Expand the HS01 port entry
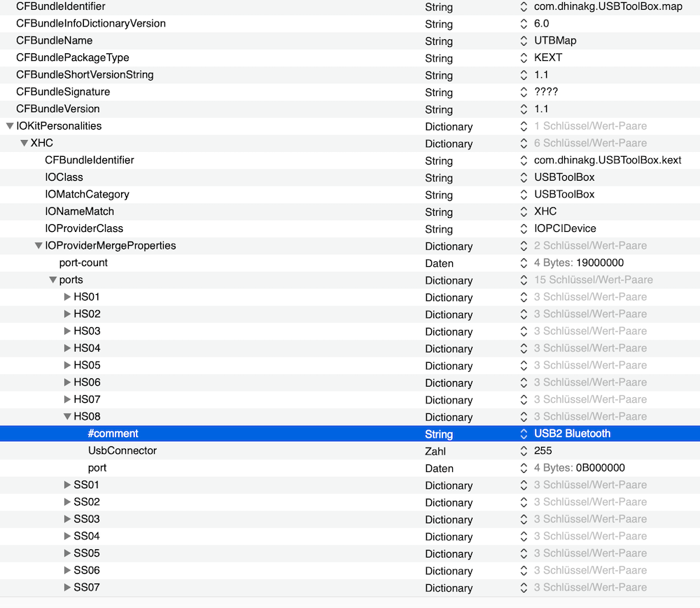Viewport: 700px width, 608px height. (67, 297)
